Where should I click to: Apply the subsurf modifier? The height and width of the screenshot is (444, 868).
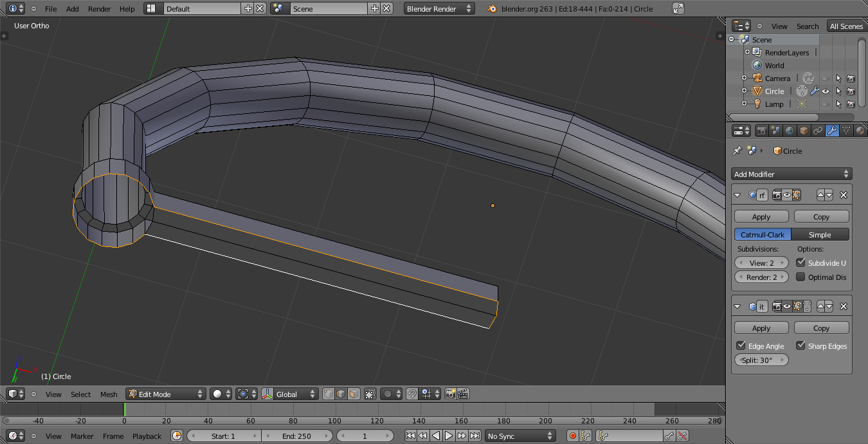[761, 217]
